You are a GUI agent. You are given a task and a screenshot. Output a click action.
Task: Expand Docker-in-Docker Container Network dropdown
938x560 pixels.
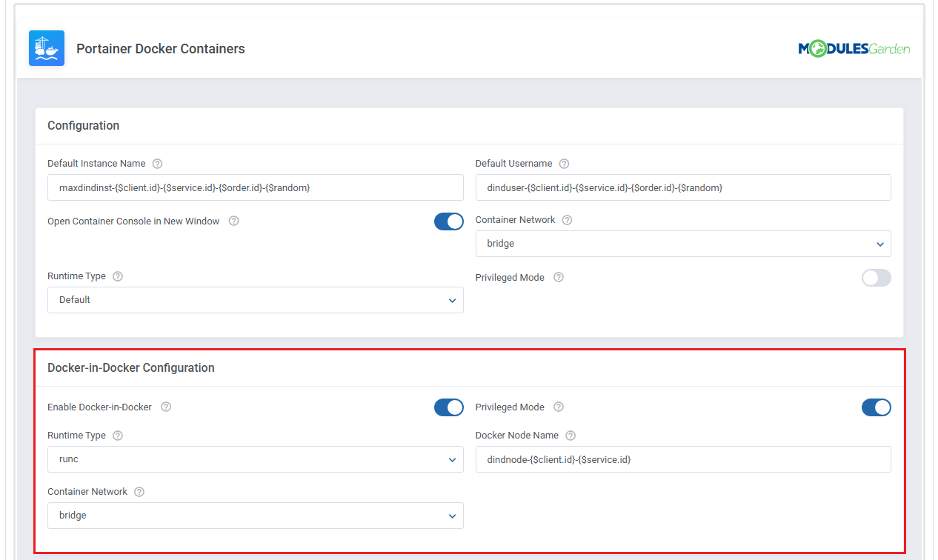[255, 516]
